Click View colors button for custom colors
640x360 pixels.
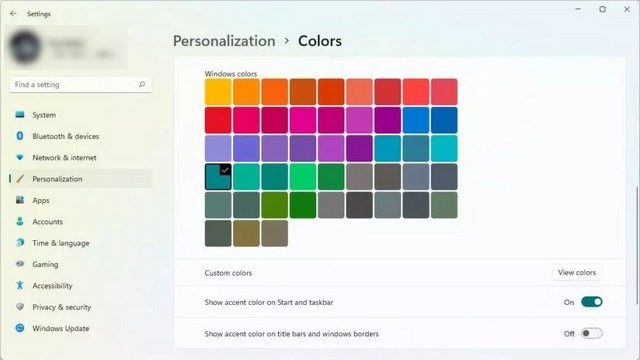577,273
